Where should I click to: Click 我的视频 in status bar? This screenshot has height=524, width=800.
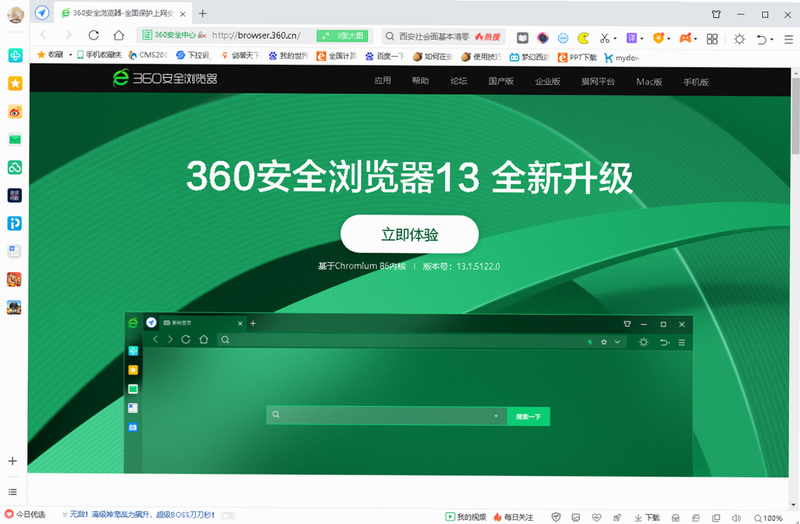coord(466,517)
